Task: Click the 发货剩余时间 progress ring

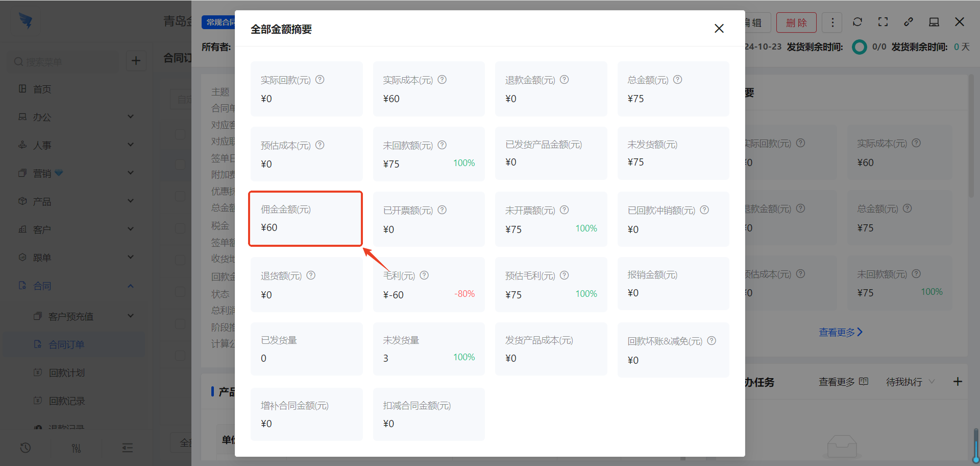Action: point(860,47)
